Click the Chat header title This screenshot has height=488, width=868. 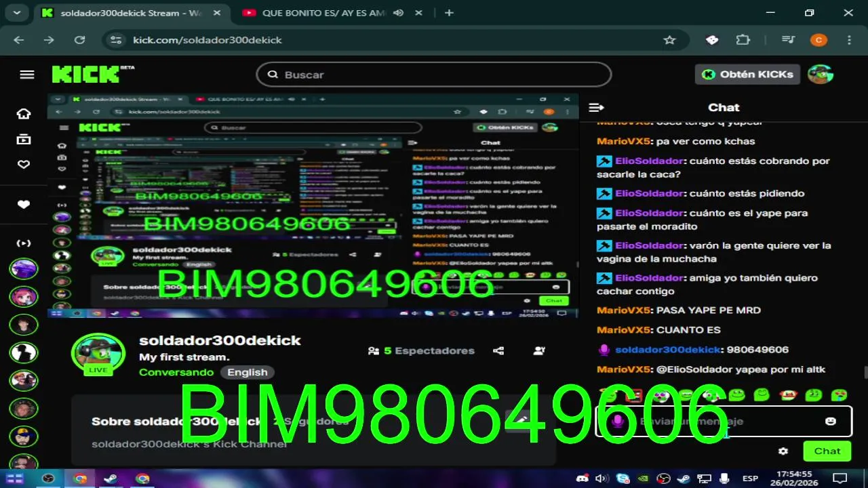tap(724, 107)
